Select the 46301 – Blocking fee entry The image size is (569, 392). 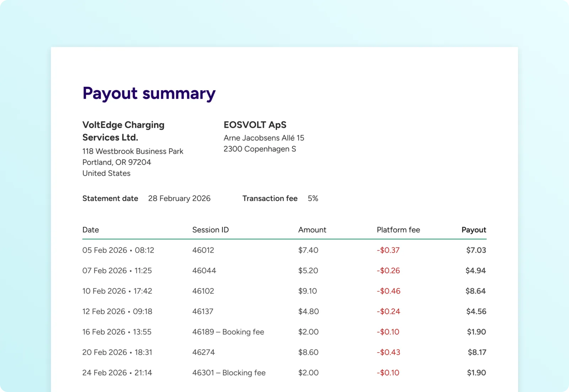229,373
